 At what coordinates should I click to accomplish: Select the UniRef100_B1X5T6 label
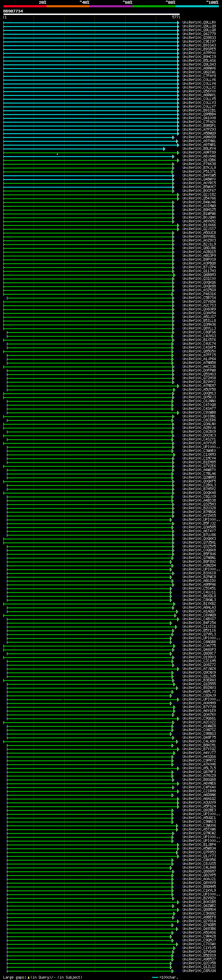(199, 340)
